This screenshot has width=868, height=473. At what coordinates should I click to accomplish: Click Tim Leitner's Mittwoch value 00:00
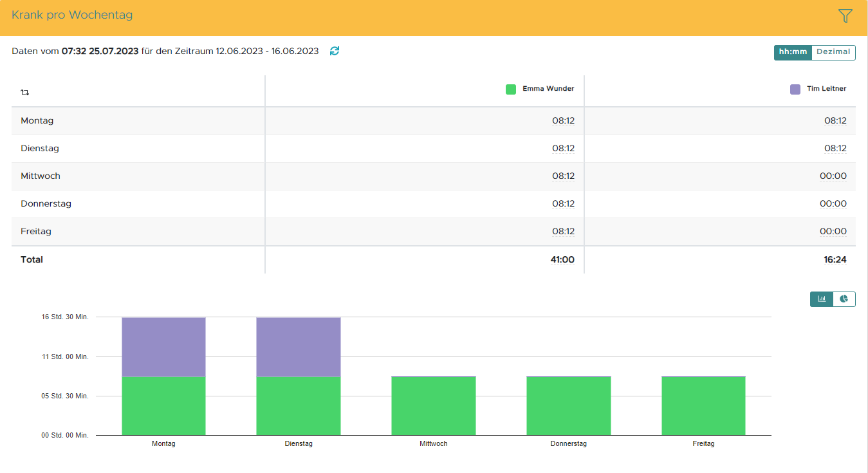point(833,176)
